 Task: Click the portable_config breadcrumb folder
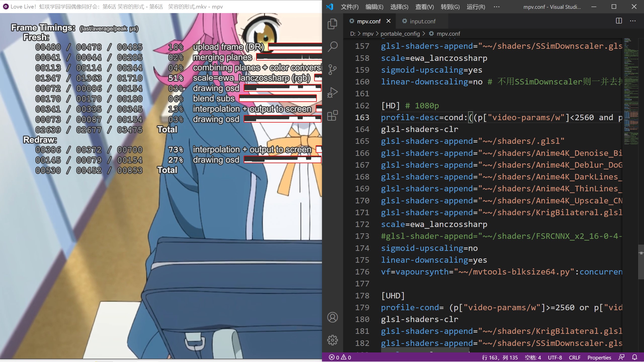click(x=400, y=34)
